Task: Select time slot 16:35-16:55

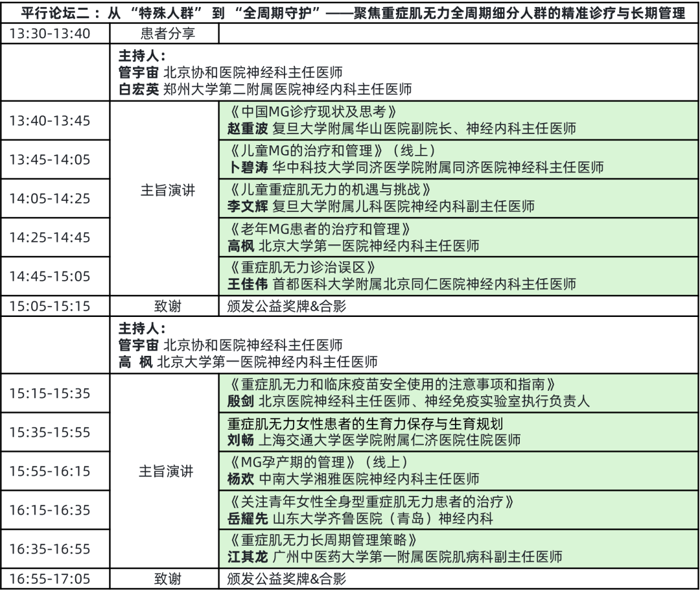Action: coord(49,548)
